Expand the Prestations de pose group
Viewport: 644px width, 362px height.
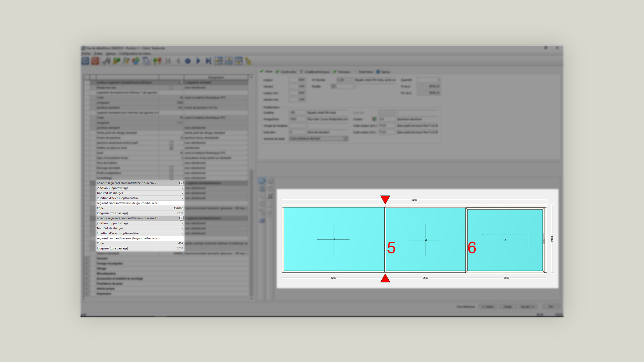(x=87, y=284)
